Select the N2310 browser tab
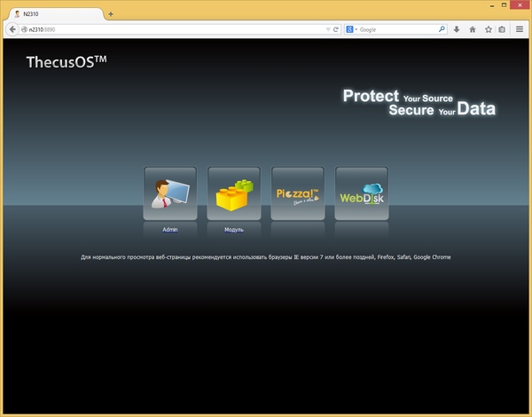Screen dimensions: 532x417 point(56,14)
